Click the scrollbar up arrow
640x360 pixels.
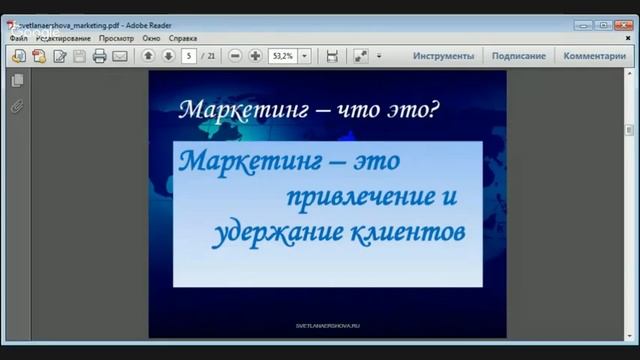click(x=629, y=74)
